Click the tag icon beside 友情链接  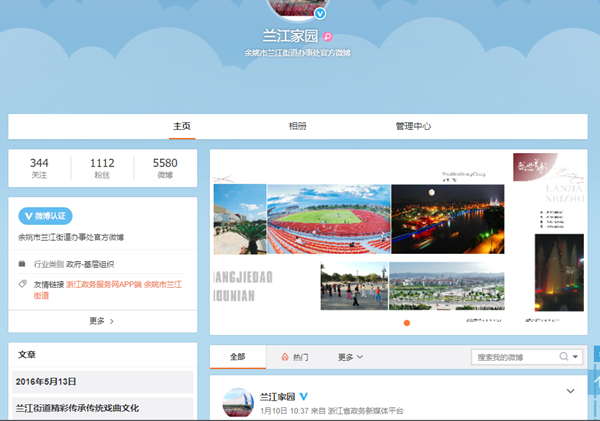pyautogui.click(x=23, y=284)
